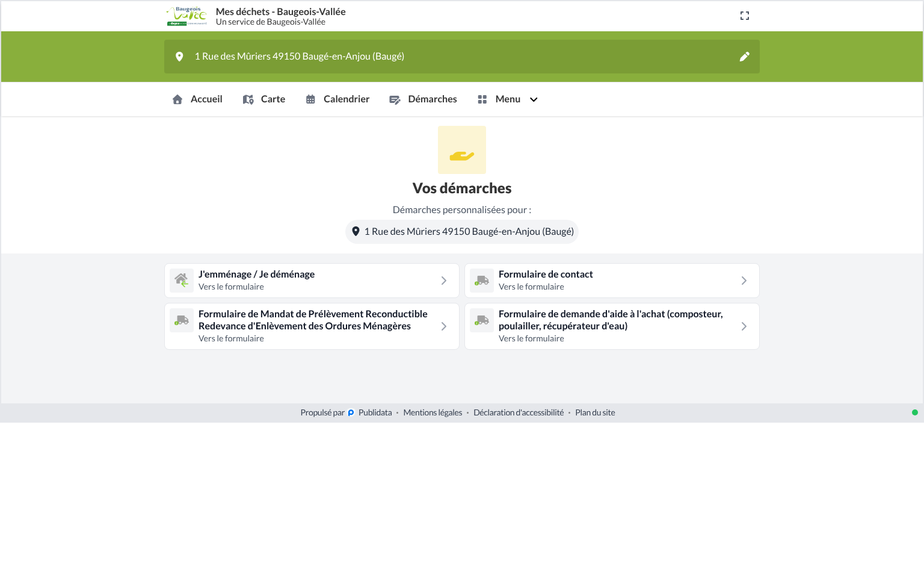Click the Démarches form icon

(x=395, y=99)
